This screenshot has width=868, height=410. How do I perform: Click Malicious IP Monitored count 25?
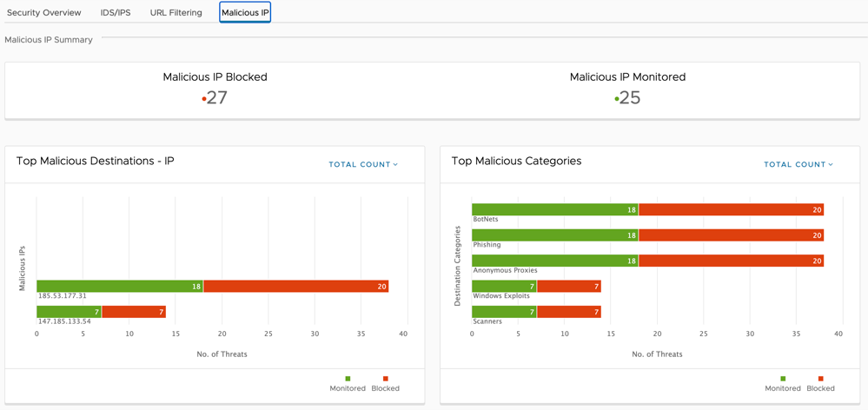pos(630,98)
